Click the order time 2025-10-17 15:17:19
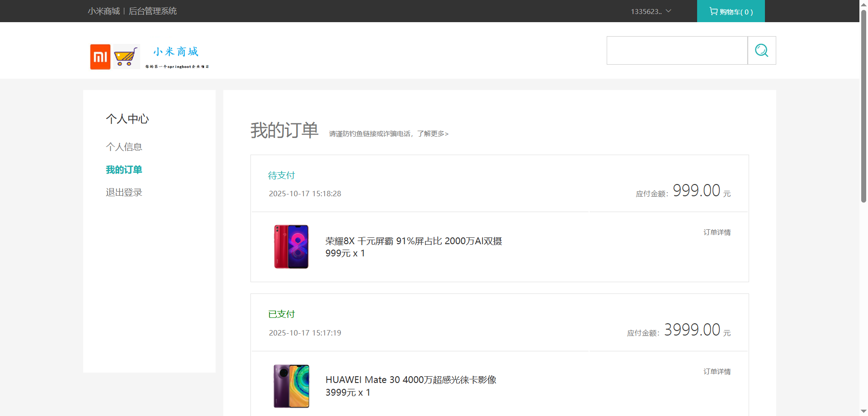 305,333
